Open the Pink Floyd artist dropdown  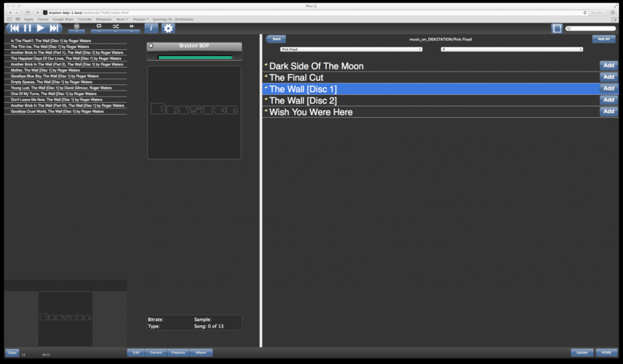tap(351, 49)
